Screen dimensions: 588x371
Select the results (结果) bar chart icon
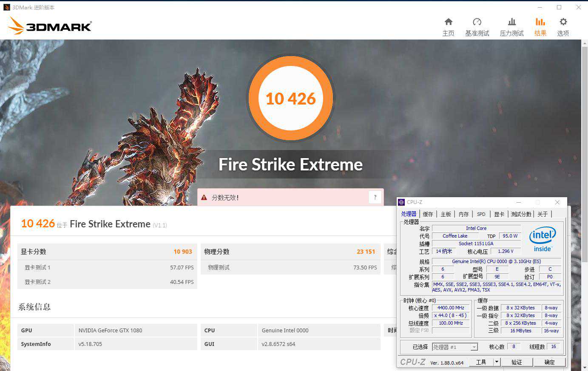(x=540, y=22)
